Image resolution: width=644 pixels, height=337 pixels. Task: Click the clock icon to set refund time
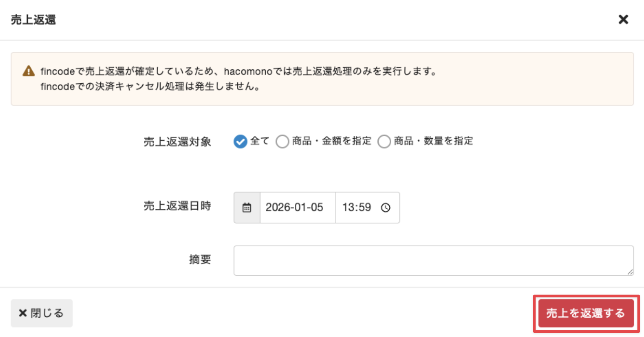(x=386, y=207)
